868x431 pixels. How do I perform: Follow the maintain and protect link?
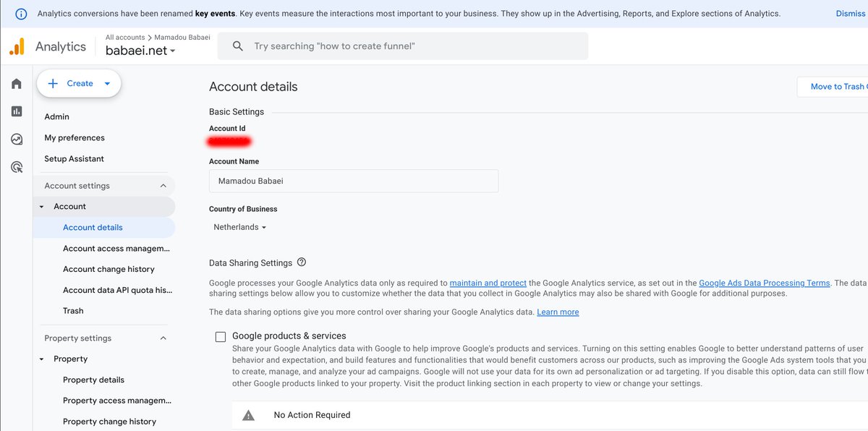[488, 283]
